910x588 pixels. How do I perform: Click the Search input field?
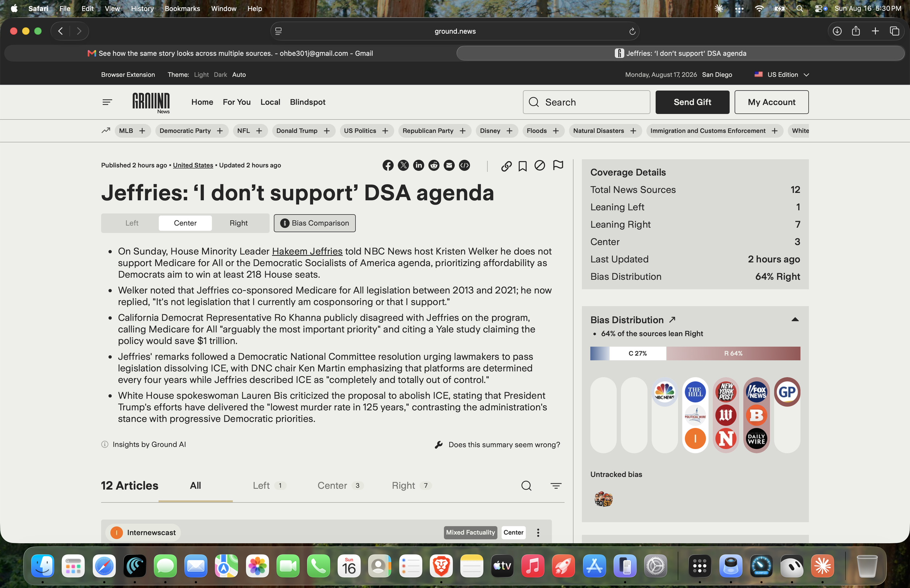pyautogui.click(x=586, y=102)
